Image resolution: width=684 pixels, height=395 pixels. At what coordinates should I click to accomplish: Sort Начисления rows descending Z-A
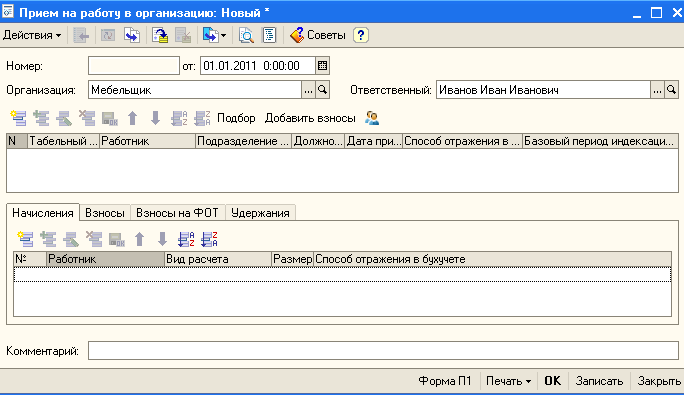[209, 239]
